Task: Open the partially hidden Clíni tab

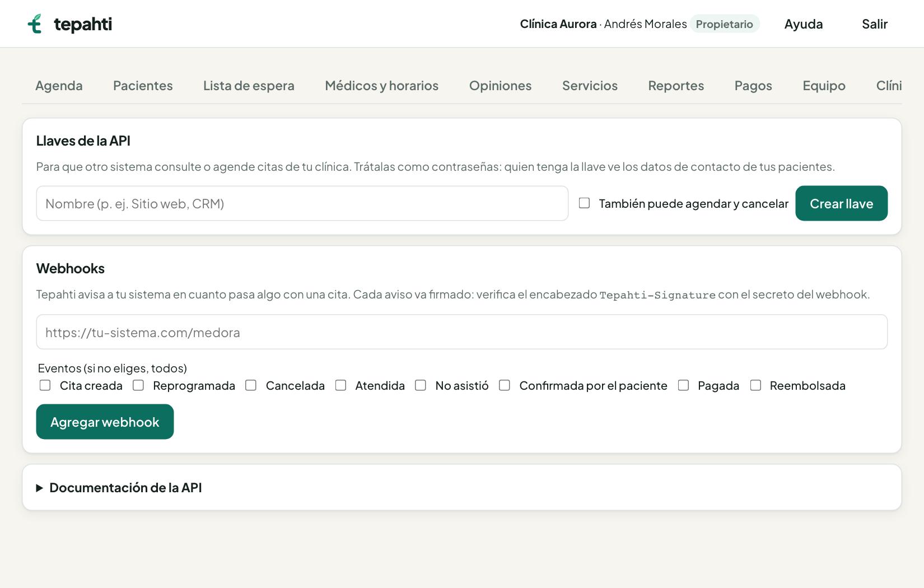Action: point(889,86)
